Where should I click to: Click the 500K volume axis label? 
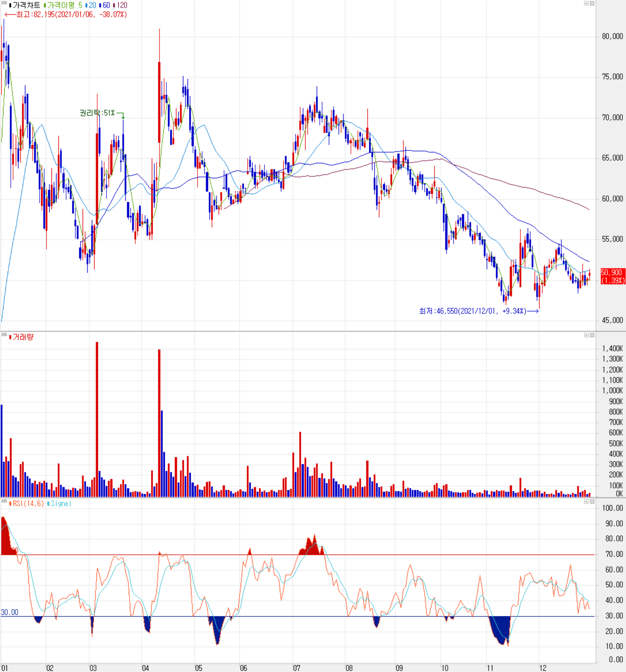pos(616,444)
